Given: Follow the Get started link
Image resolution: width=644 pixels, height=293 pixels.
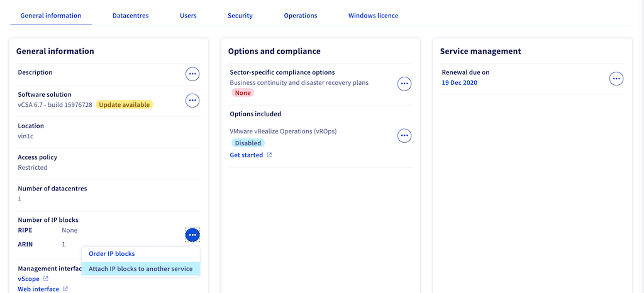Looking at the screenshot, I should [x=247, y=155].
